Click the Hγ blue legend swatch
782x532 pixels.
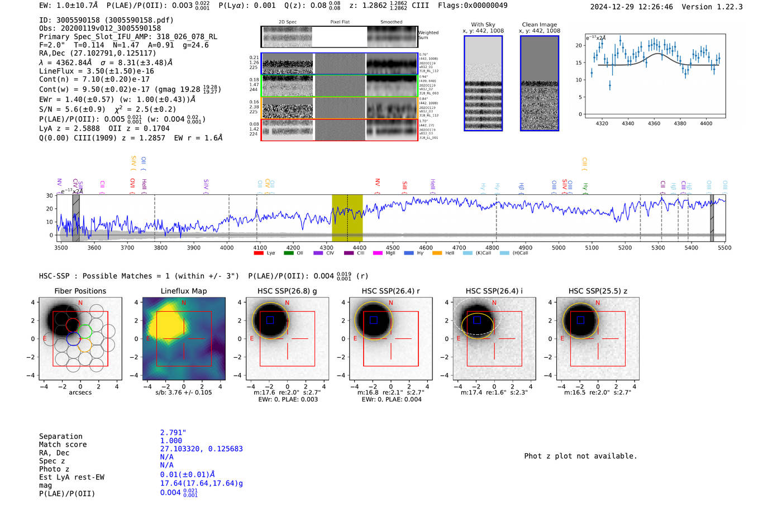pos(409,253)
